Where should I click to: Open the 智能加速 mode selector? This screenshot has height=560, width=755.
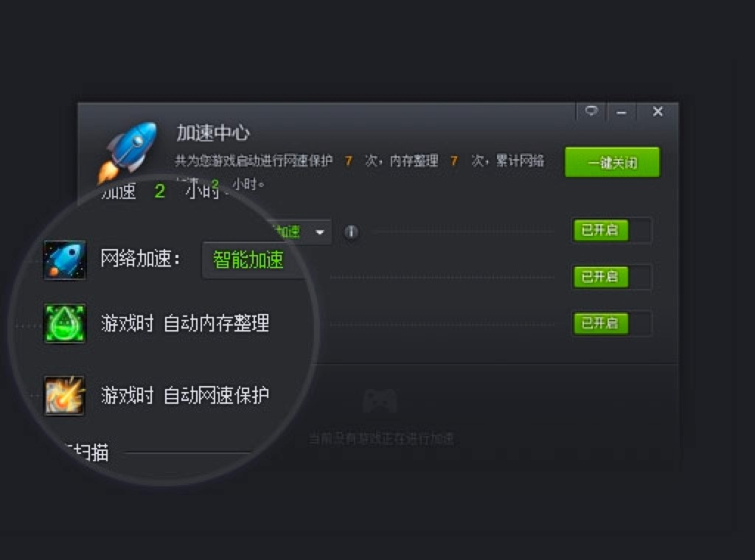point(248,260)
